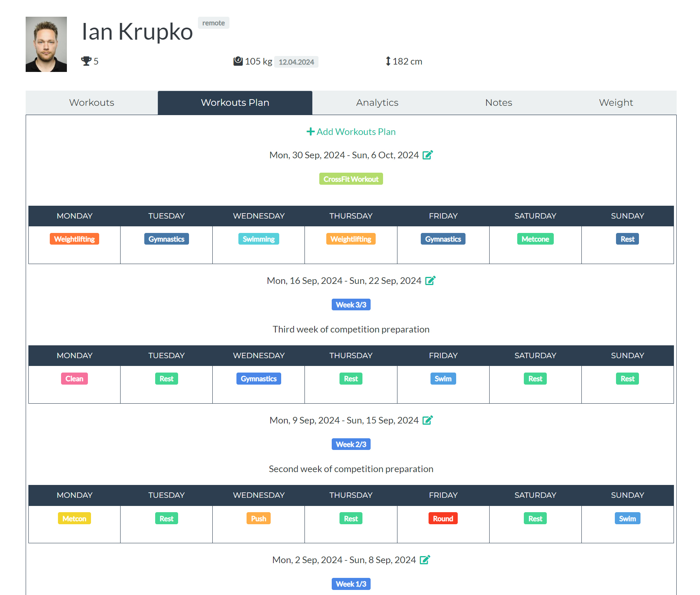
Task: Select the Swimming tag on Wednesday
Action: 259,239
